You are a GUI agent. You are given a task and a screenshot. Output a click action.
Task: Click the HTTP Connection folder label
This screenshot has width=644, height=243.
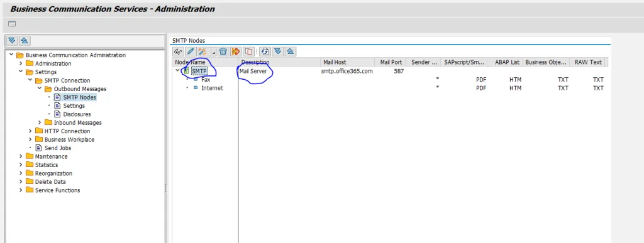pos(67,131)
